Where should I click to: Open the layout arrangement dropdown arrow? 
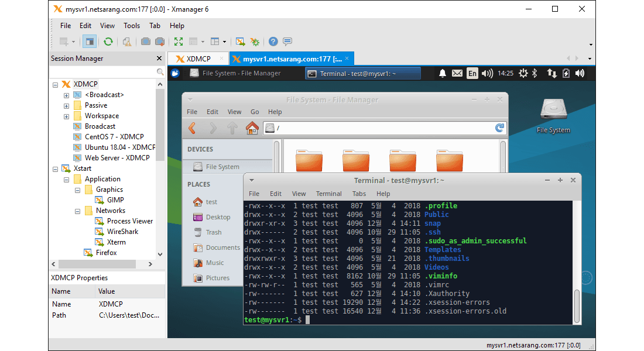[224, 42]
